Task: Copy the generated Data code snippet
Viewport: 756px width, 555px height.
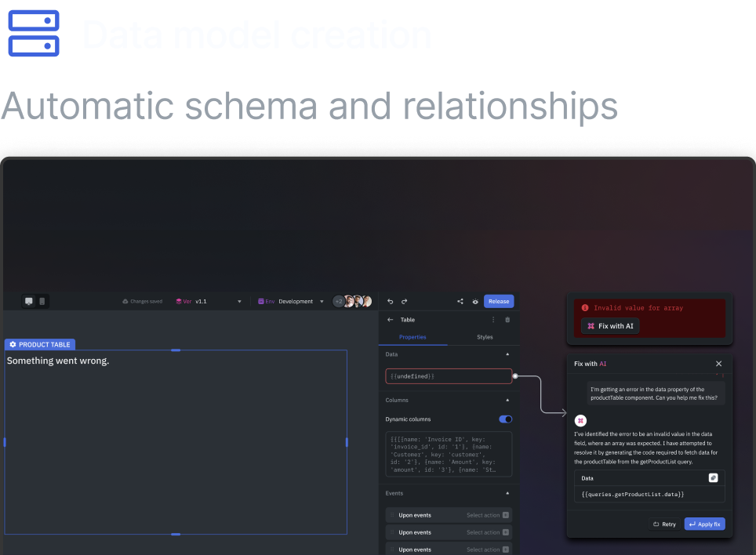Action: [x=713, y=477]
